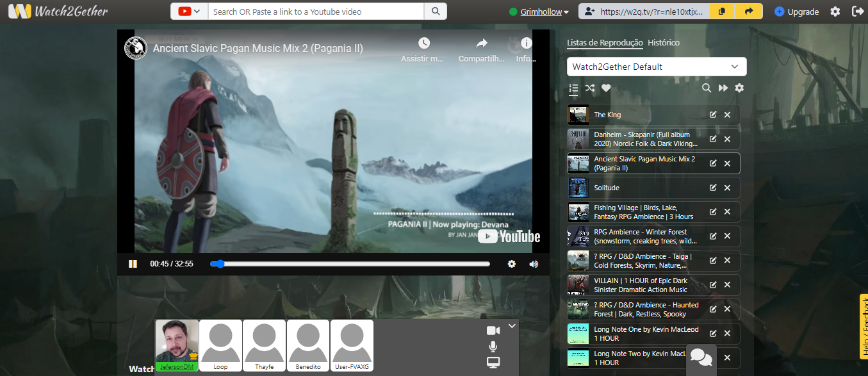Edit the Haunted Forest entry
Viewport: 868px width, 376px height.
[713, 309]
